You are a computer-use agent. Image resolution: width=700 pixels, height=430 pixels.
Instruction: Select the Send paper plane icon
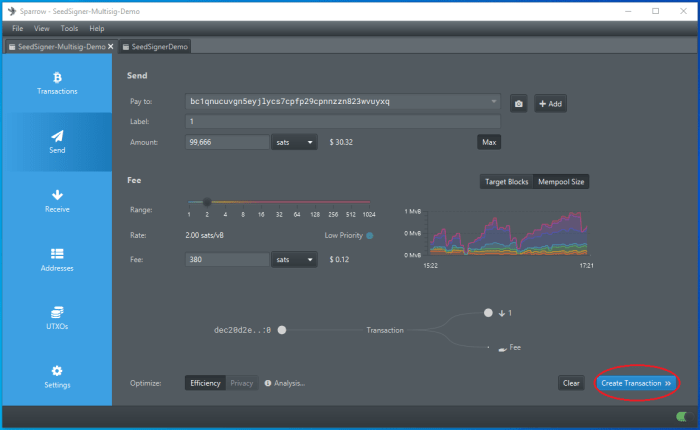(57, 136)
